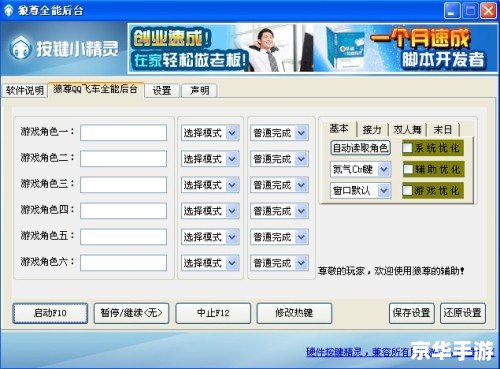
Task: Expand the 氮气Ctrl键 dropdown
Action: click(x=360, y=169)
